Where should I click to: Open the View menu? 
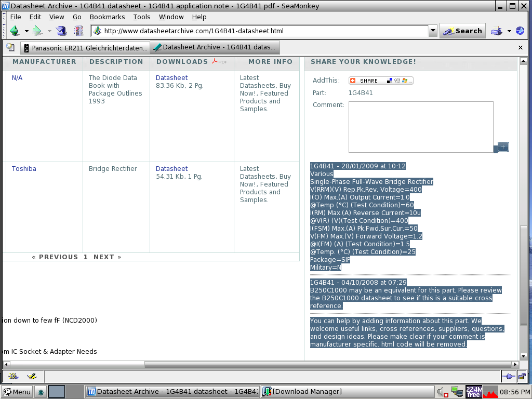point(56,17)
